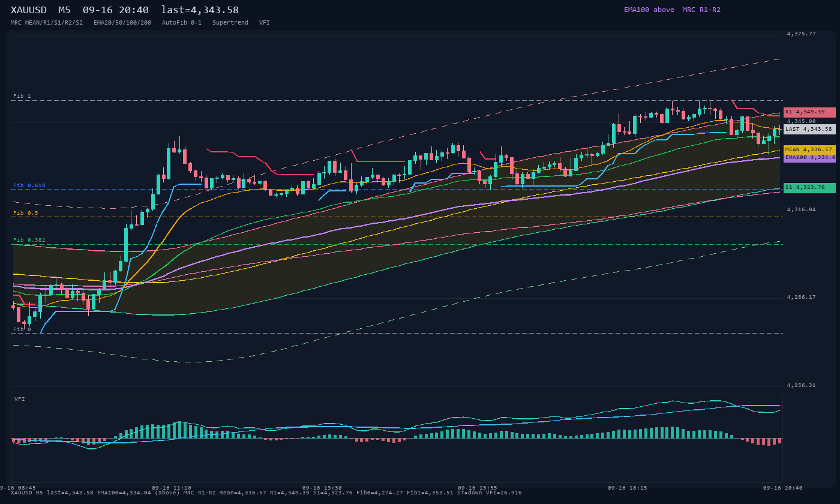Click the "Fib 1" level label

22,96
